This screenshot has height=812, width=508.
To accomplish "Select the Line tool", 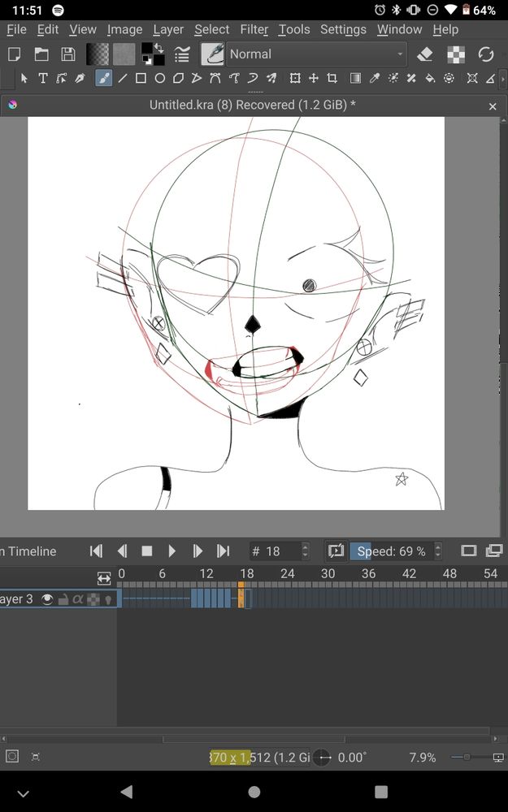I will [122, 79].
